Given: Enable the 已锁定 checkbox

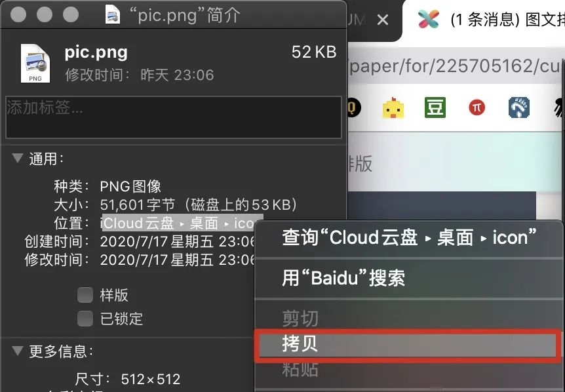Looking at the screenshot, I should pos(85,319).
